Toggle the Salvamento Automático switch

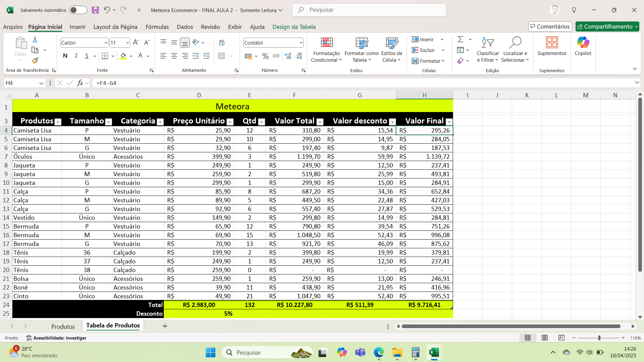(x=78, y=10)
